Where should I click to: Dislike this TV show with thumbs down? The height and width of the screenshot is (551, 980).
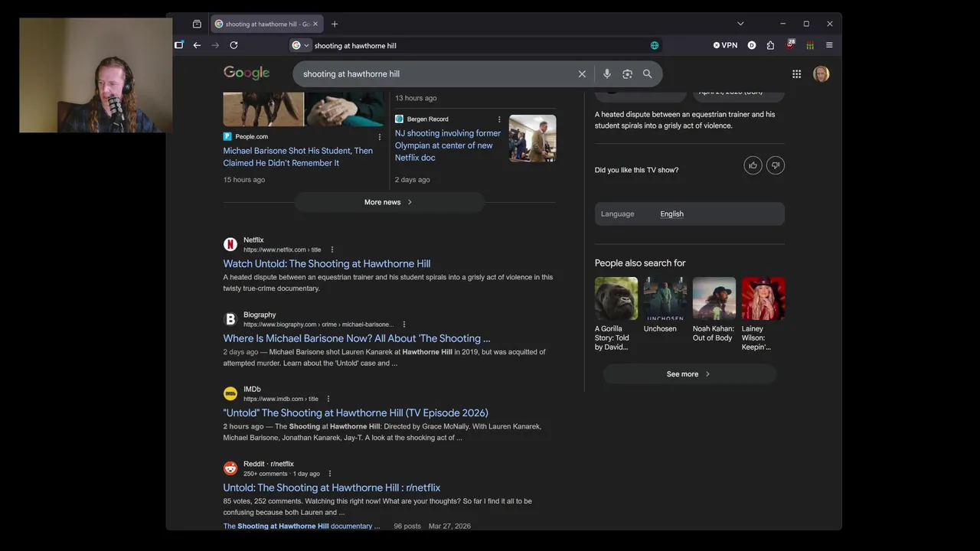[776, 165]
